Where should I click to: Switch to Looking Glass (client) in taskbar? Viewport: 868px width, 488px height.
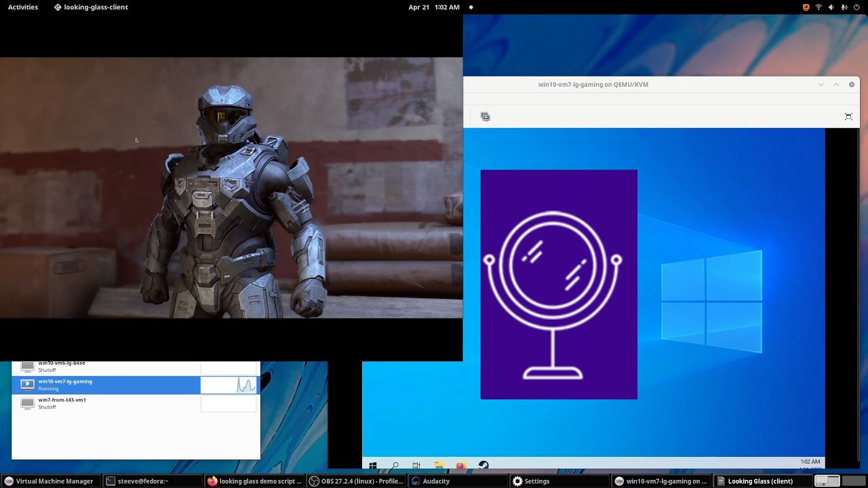point(764,481)
